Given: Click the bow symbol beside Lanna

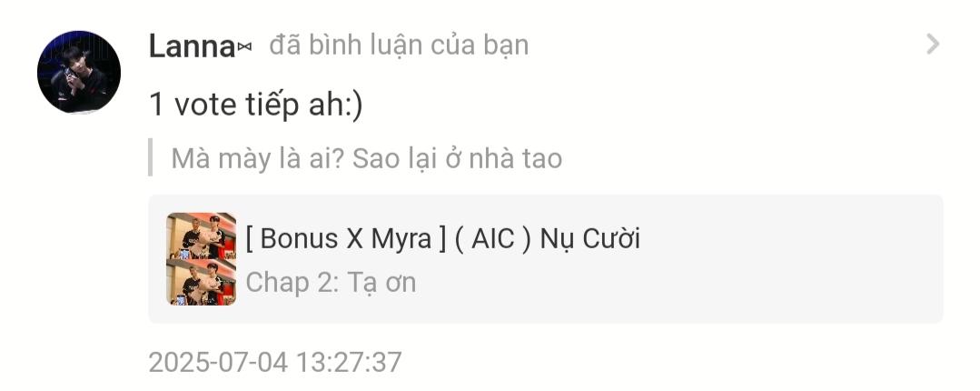Looking at the screenshot, I should 244,47.
